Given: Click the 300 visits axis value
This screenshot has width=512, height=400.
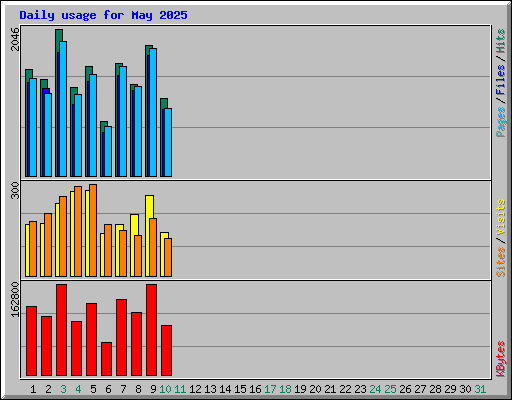Looking at the screenshot, I should pyautogui.click(x=15, y=190).
